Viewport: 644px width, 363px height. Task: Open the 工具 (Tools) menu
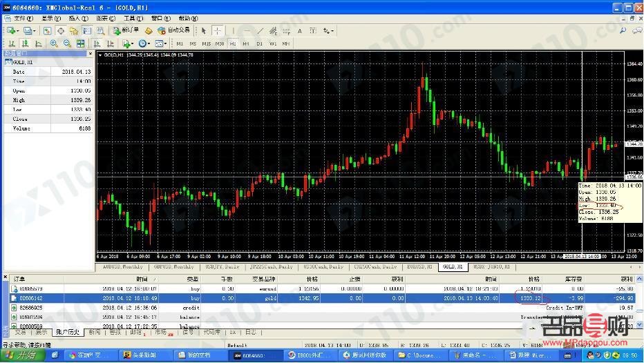coord(129,18)
